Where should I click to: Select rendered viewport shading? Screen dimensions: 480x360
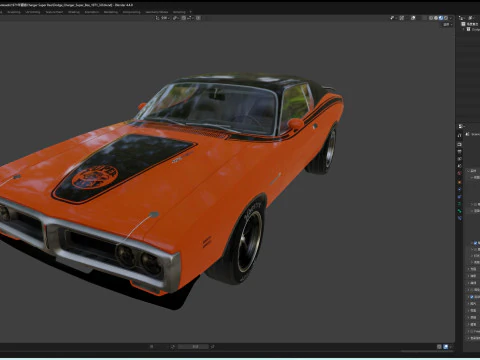[x=446, y=18]
